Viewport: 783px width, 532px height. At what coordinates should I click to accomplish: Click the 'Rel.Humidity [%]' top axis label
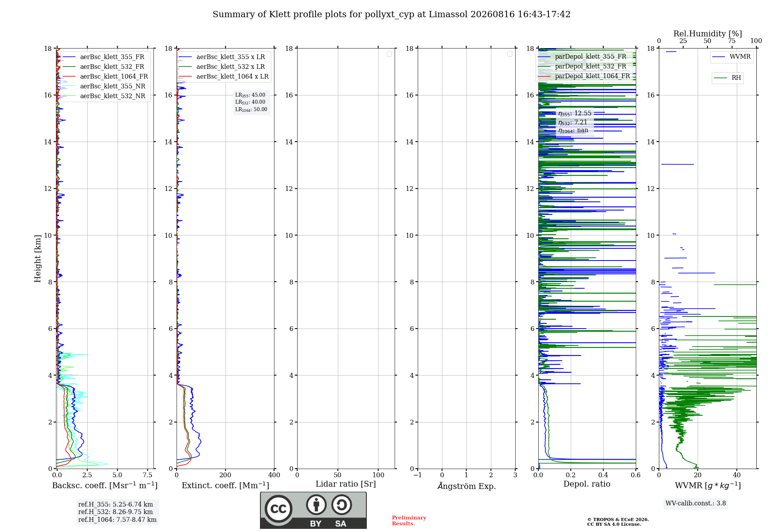click(707, 34)
